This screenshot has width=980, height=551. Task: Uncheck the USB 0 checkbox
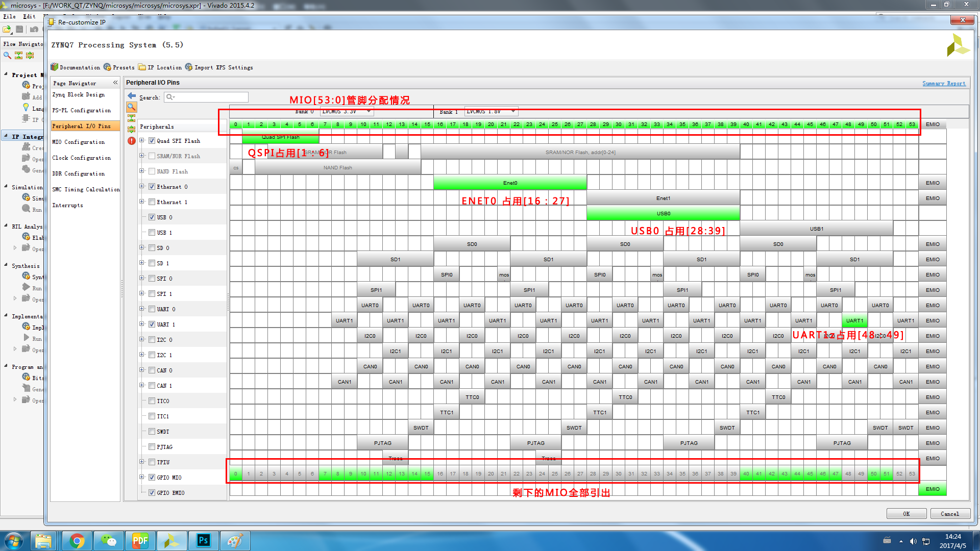click(152, 217)
